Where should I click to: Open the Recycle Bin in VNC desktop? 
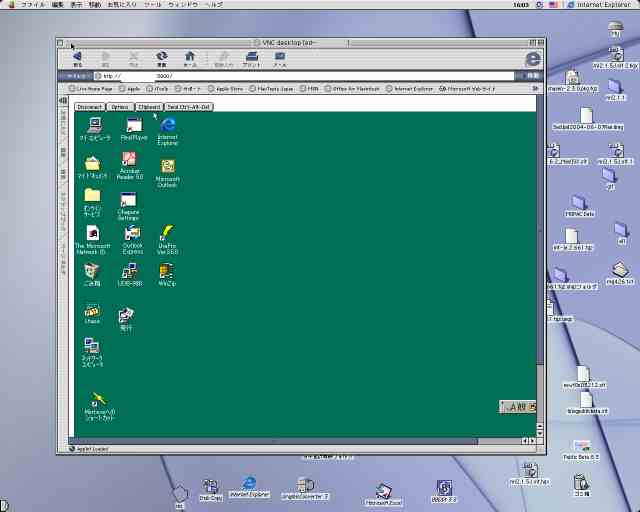(91, 271)
